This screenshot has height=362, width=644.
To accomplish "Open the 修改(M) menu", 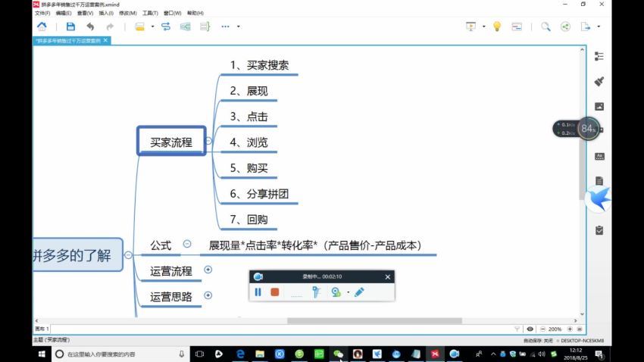I will 128,13.
